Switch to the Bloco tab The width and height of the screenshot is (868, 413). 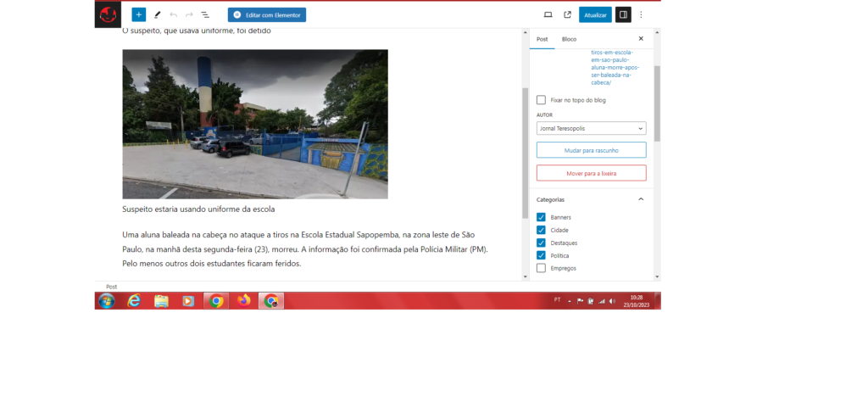[569, 39]
